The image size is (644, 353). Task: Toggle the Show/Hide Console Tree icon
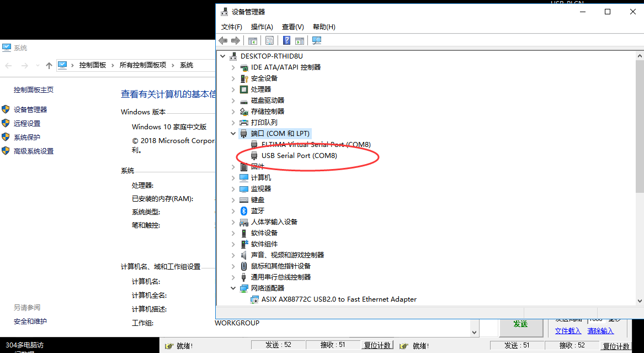[252, 40]
